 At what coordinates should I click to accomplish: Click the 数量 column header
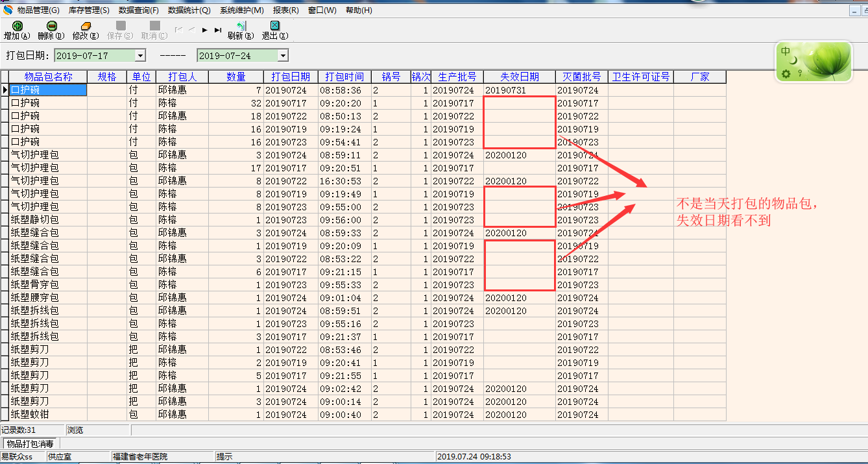(x=236, y=77)
